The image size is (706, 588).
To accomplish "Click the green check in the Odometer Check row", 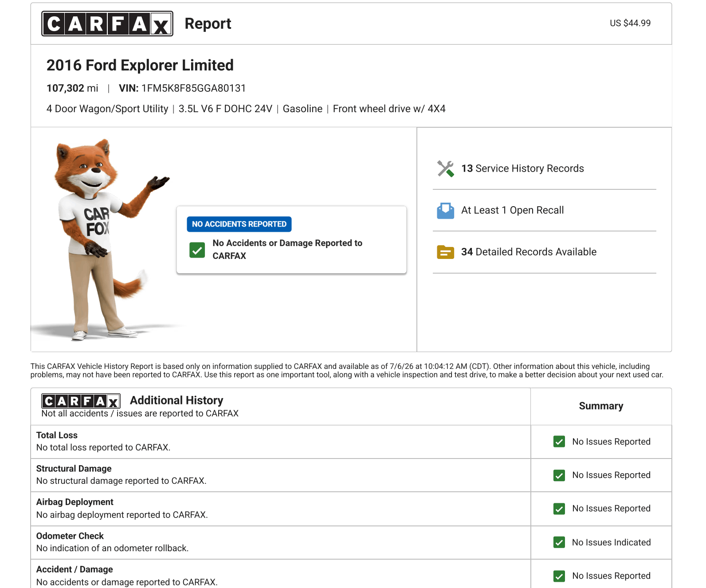I will pos(559,542).
